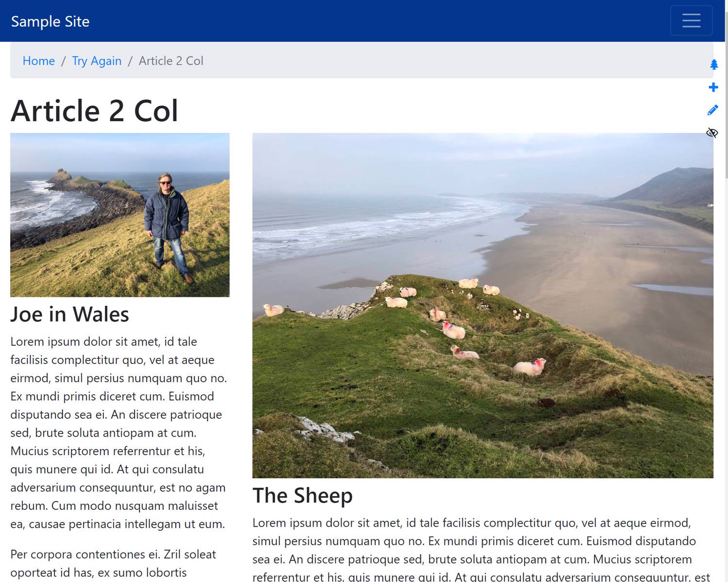The image size is (728, 582).
Task: Click the 'Joe in Wales' heading
Action: point(70,314)
